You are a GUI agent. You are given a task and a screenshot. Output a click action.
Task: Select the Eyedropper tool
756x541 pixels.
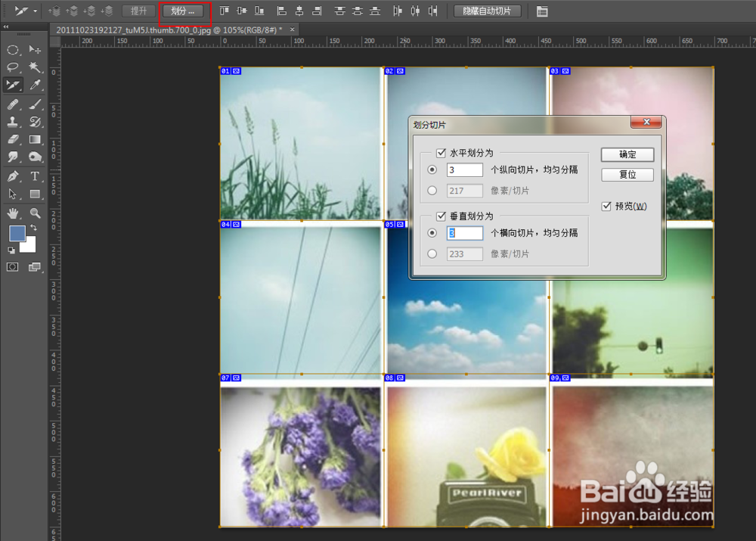pyautogui.click(x=35, y=85)
